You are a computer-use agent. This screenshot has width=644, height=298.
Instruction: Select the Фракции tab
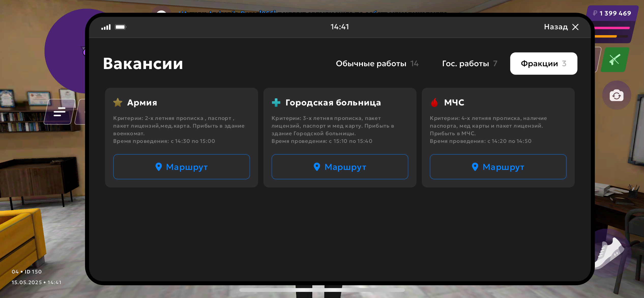544,64
